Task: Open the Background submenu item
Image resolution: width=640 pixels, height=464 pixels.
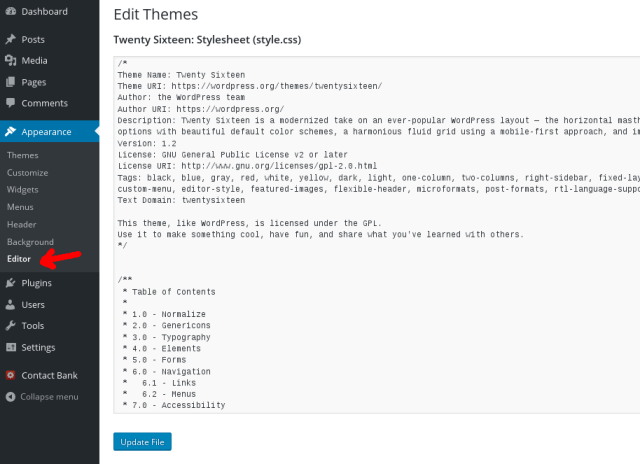Action: click(x=30, y=242)
